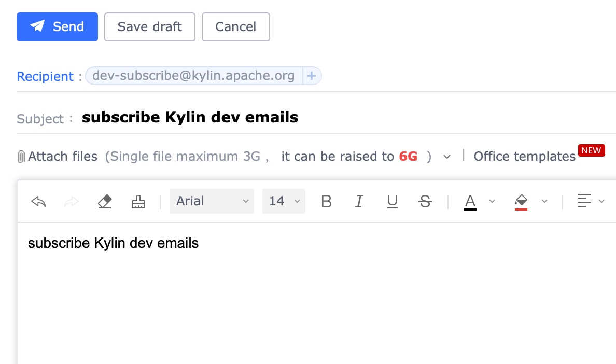Expand the attach files options chevron

[447, 157]
